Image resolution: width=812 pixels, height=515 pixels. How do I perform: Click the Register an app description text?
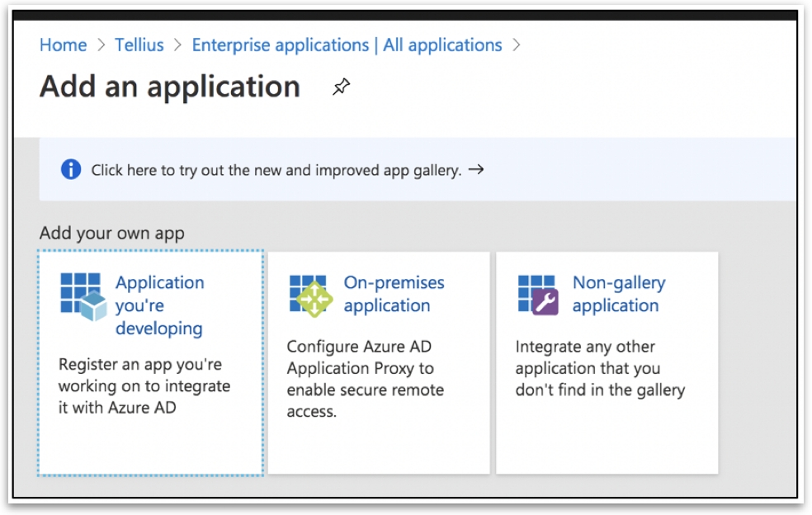[x=144, y=385]
